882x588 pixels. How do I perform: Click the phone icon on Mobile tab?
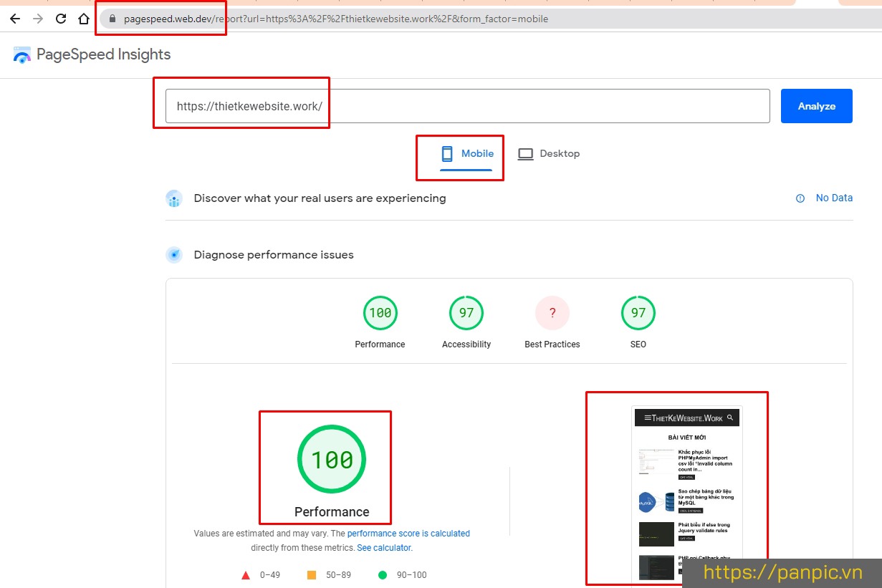click(447, 153)
